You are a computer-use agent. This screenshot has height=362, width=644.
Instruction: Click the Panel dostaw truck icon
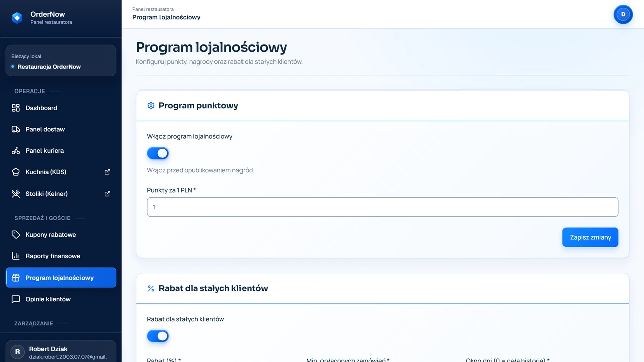[16, 129]
